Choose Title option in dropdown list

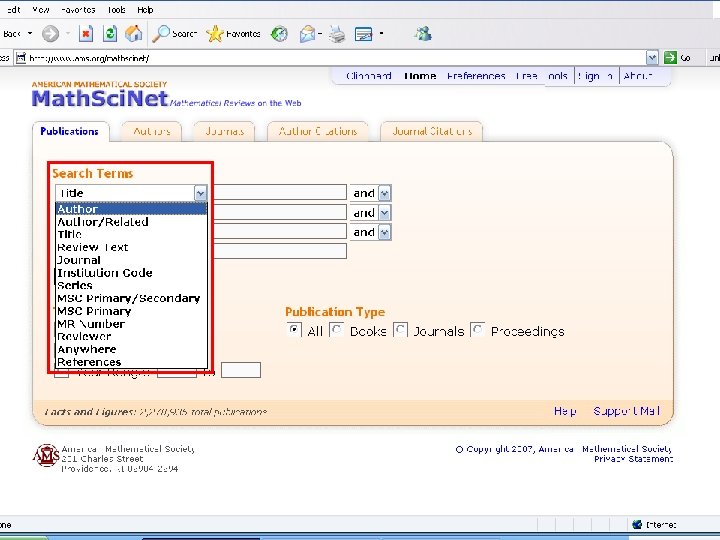tap(131, 235)
